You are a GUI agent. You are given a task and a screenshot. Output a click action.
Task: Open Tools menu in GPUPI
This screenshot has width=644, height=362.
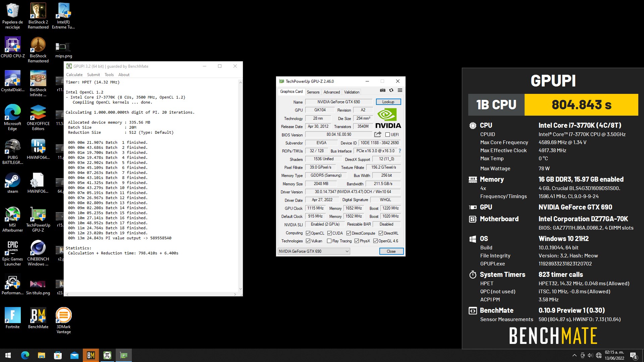coord(109,75)
